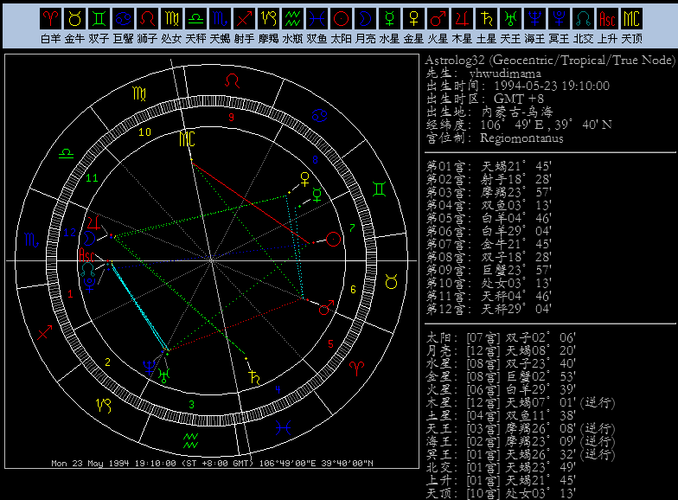Image resolution: width=678 pixels, height=500 pixels.
Task: Click the Venus (金星) symbol in legend
Action: click(414, 19)
